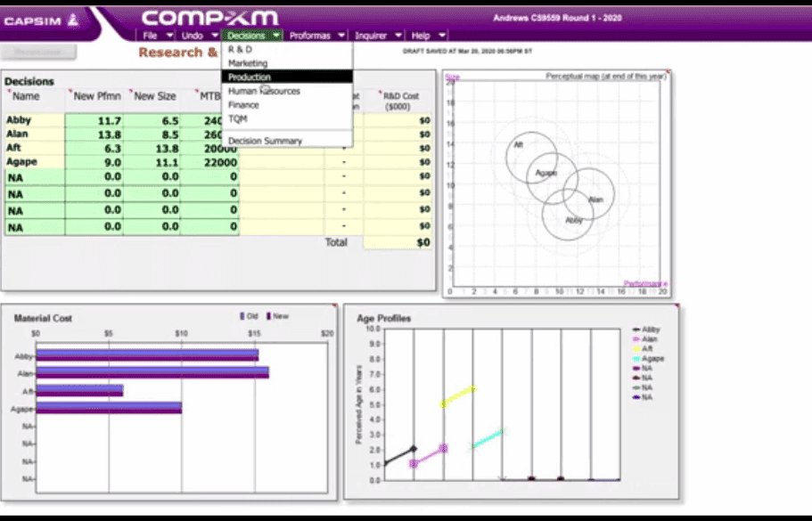Select Human Resources menu entry
The image size is (812, 521).
coord(287,91)
